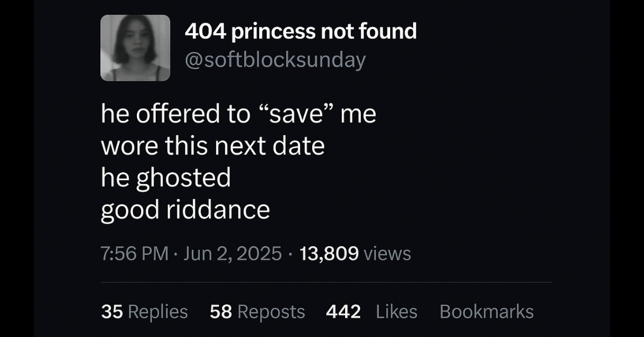
Task: Show the 58 Reposts list
Action: pyautogui.click(x=258, y=311)
